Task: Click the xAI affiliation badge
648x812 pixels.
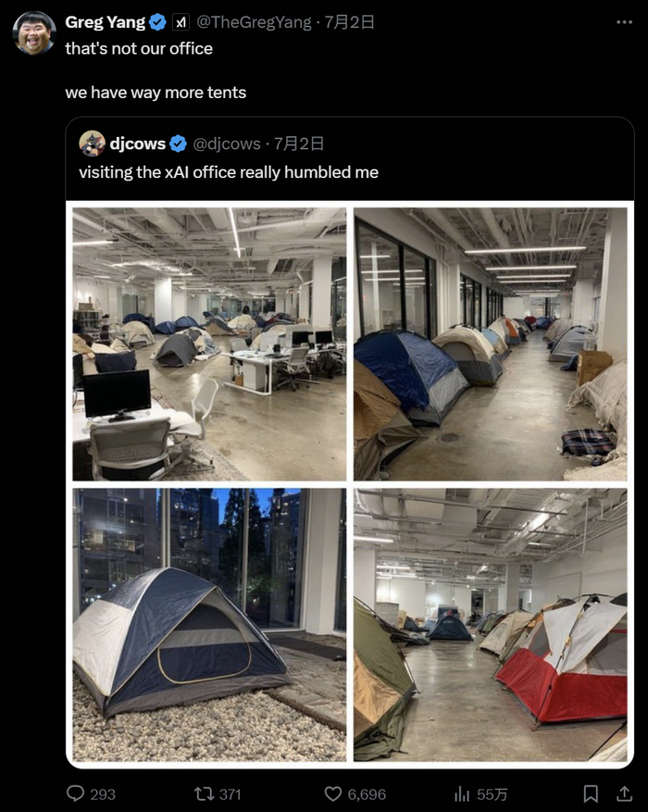Action: [181, 22]
